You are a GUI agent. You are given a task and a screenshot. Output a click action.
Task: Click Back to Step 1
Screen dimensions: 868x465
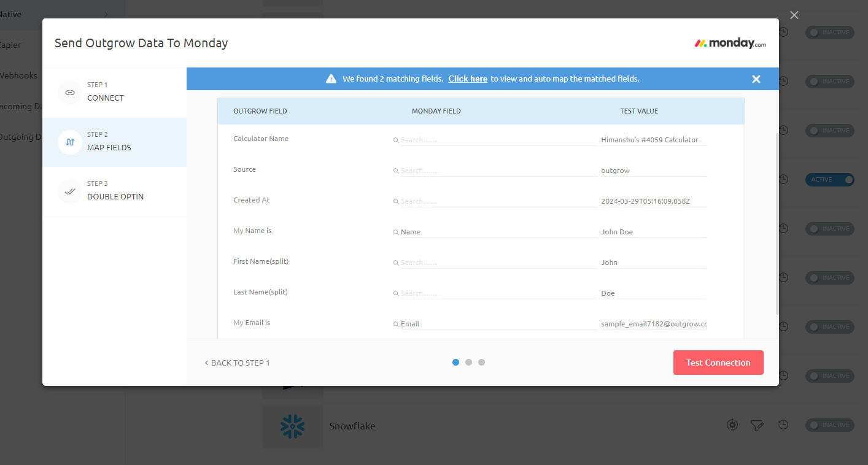click(237, 363)
